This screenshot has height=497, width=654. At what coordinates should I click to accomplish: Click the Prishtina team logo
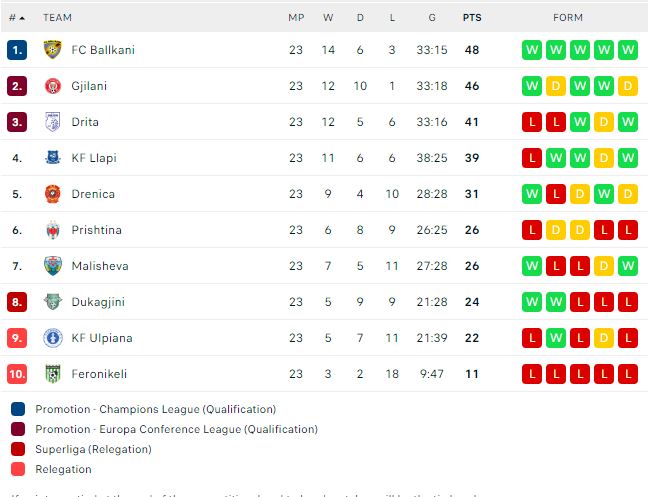click(53, 230)
